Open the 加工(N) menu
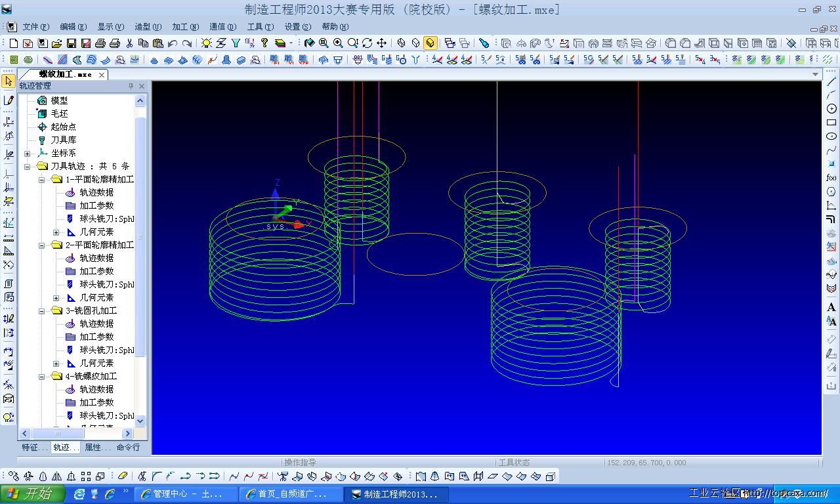The height and width of the screenshot is (504, 840). pyautogui.click(x=185, y=27)
